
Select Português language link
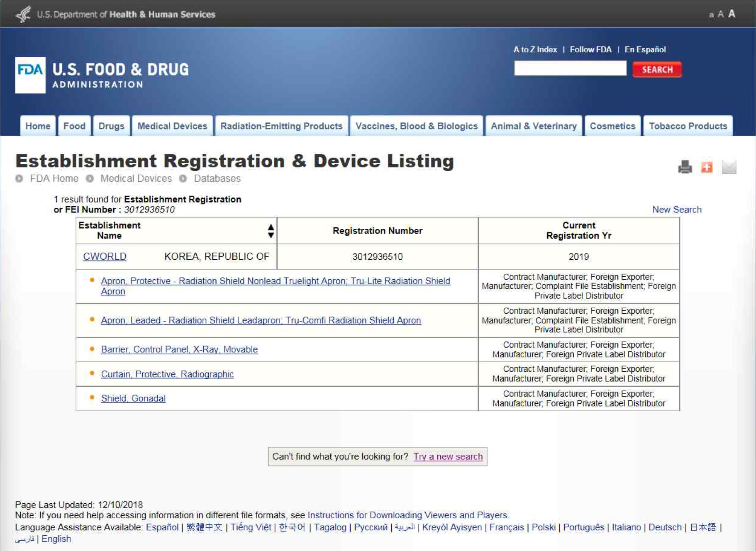[583, 527]
